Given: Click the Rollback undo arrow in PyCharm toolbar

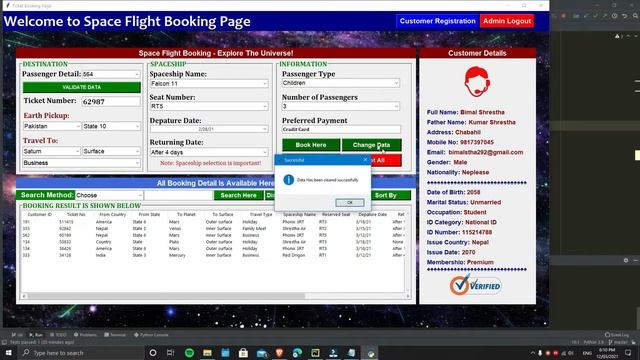Looking at the screenshot, I should pyautogui.click(x=625, y=16).
